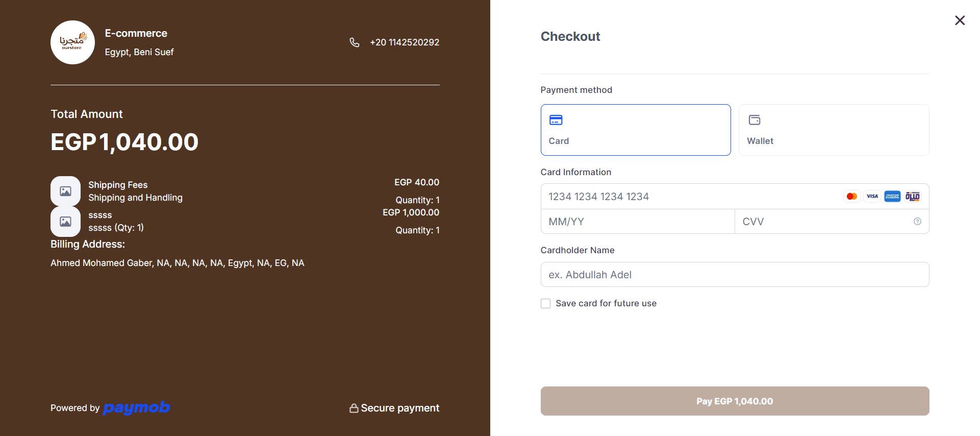The height and width of the screenshot is (436, 980).
Task: Click the Mastercard logo icon
Action: click(851, 197)
